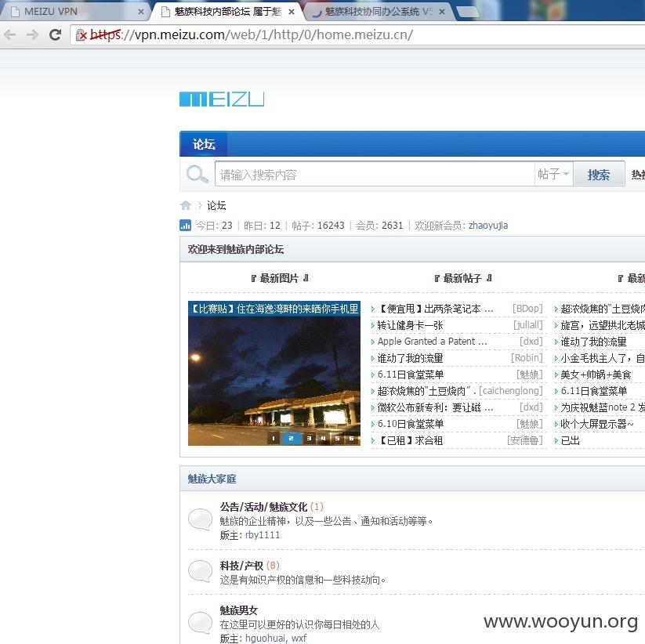The height and width of the screenshot is (644, 645).
Task: Click the browser forward arrow
Action: (32, 35)
